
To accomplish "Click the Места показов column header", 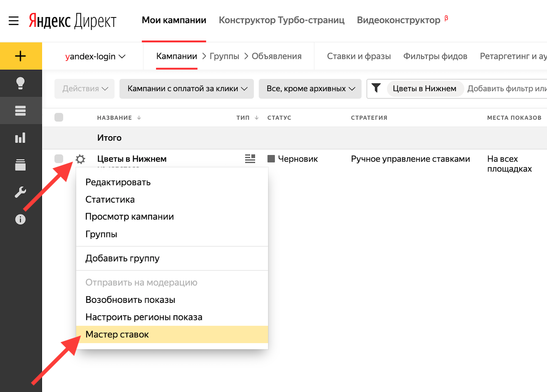I will pos(514,118).
